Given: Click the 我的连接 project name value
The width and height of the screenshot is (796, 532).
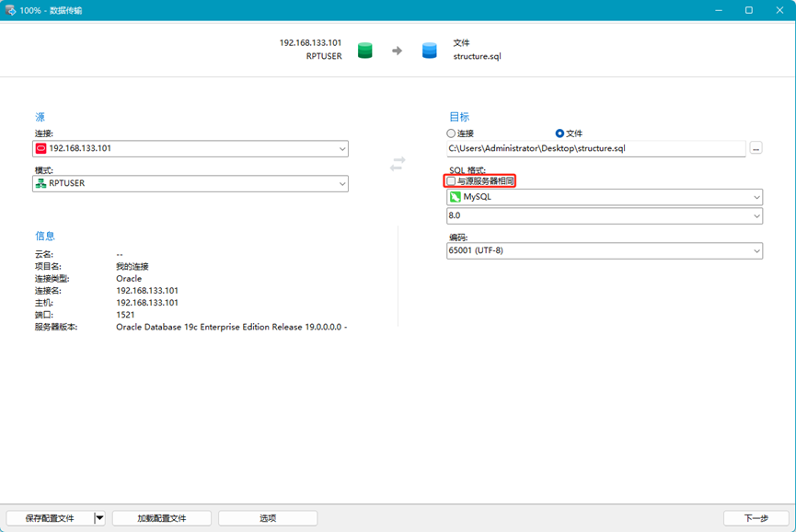Looking at the screenshot, I should coord(132,267).
